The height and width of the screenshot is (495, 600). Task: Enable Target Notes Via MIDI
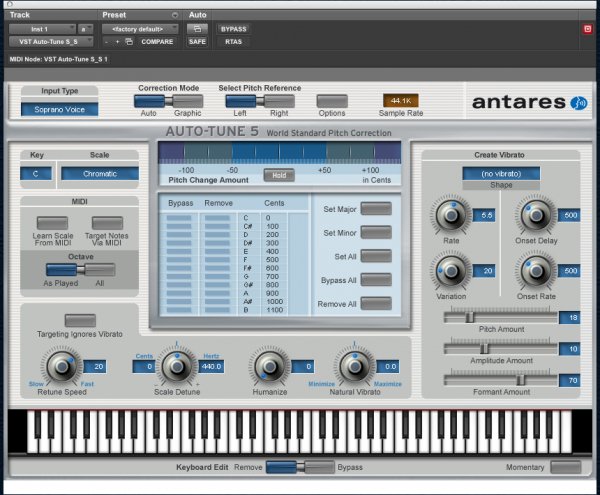point(107,223)
